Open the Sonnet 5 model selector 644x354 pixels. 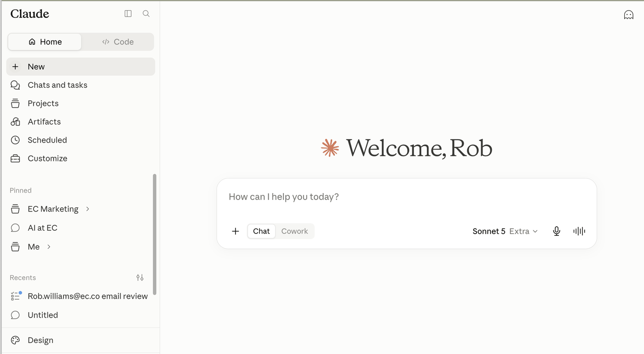click(x=505, y=231)
